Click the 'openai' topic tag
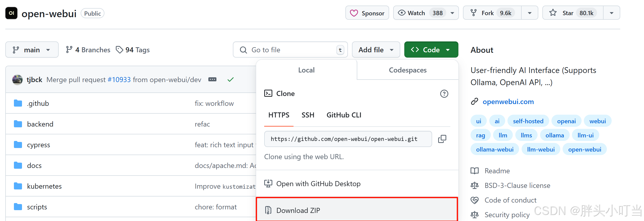The image size is (644, 221). (566, 121)
